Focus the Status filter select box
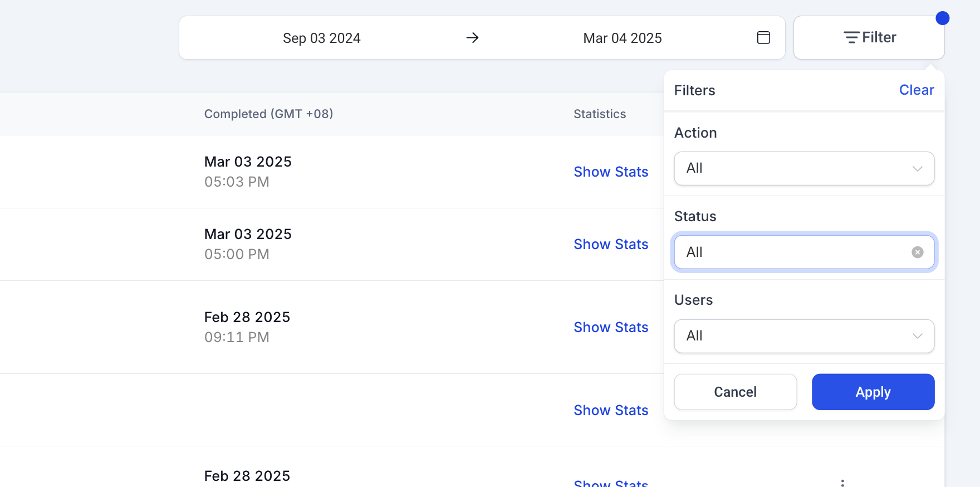 coord(791,252)
